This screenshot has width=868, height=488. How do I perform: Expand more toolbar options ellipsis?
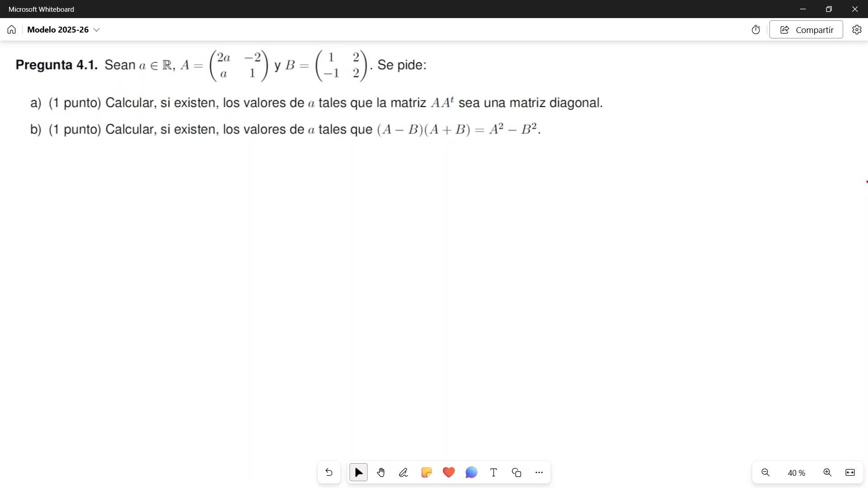click(539, 473)
